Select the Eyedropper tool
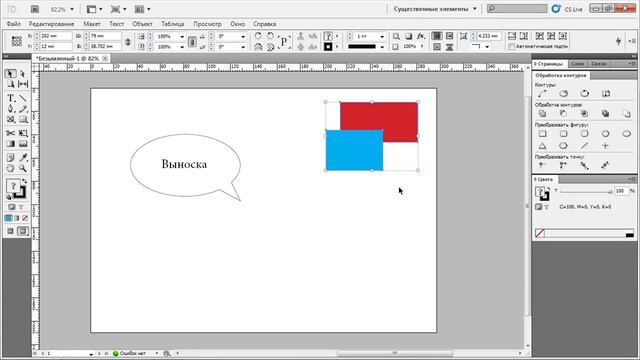The height and width of the screenshot is (360, 640). click(23, 158)
